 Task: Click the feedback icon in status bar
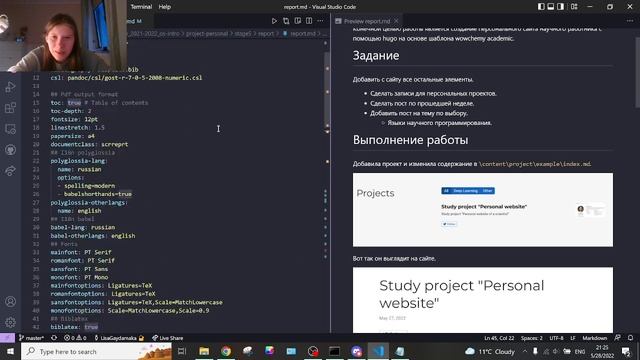pyautogui.click(x=618, y=338)
